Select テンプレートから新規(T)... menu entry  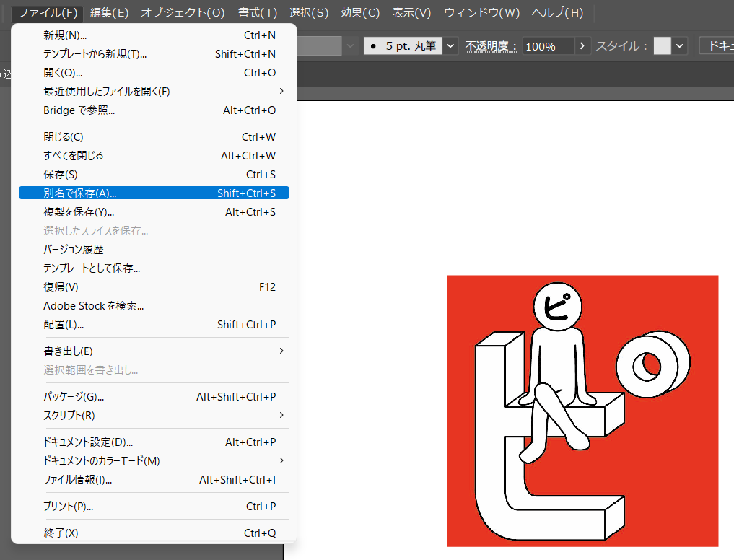(x=154, y=54)
